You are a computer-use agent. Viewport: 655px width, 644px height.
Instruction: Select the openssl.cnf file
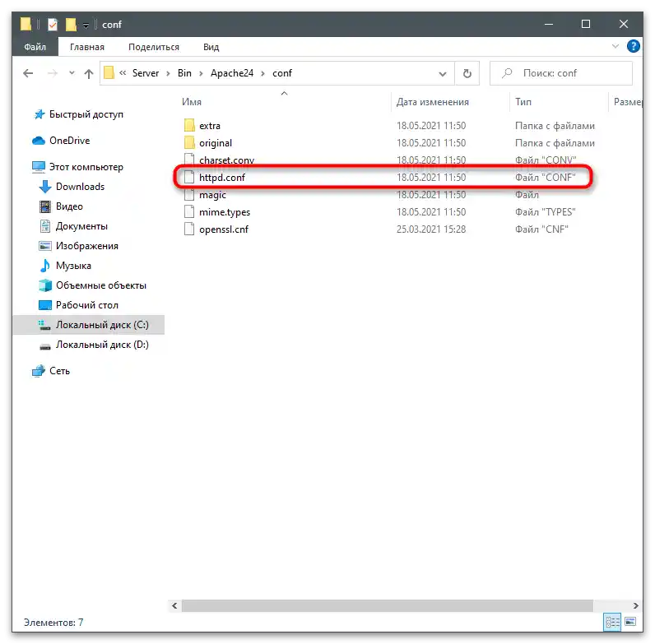pyautogui.click(x=224, y=229)
